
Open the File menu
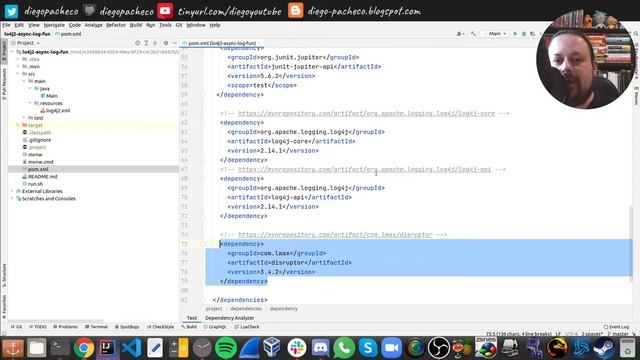[6, 25]
